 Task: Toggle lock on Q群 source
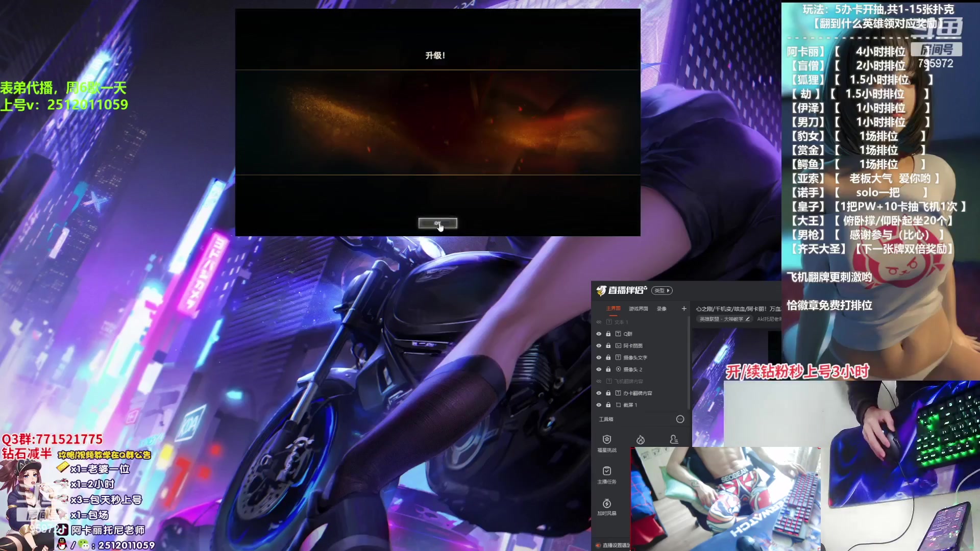[608, 334]
